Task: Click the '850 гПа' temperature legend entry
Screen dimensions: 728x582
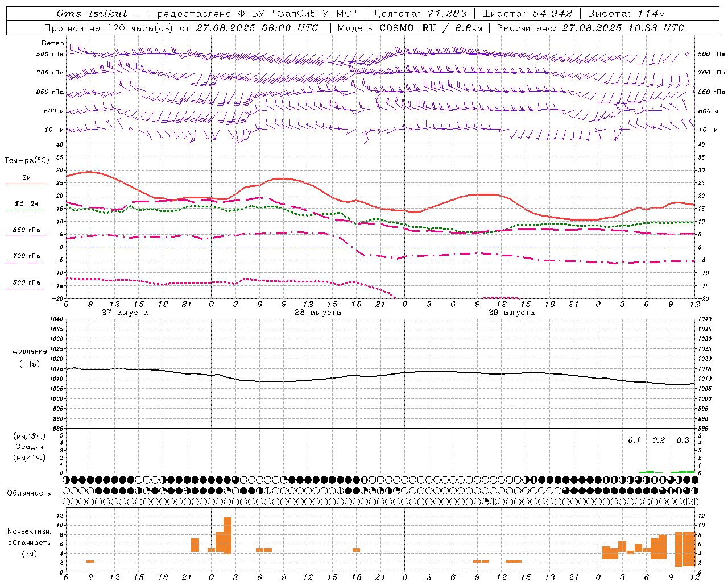Action: [x=27, y=230]
